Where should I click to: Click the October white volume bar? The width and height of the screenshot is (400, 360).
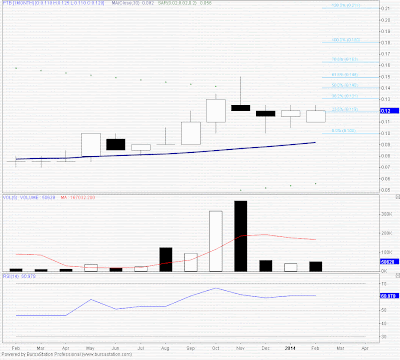(x=216, y=241)
